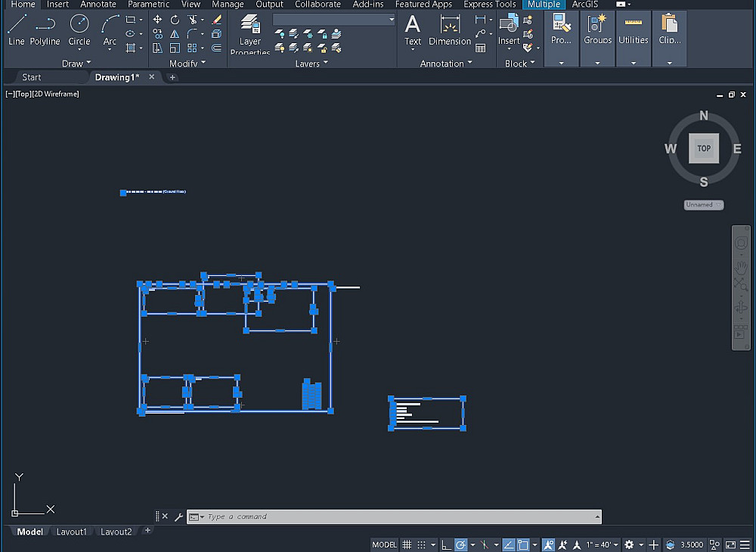Open the Insert ribbon tab
The width and height of the screenshot is (756, 552).
[57, 5]
